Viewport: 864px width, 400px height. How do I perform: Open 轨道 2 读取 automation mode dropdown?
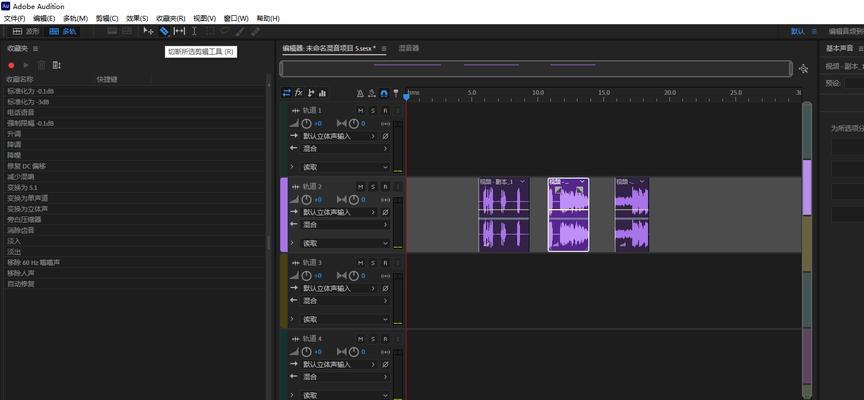345,243
